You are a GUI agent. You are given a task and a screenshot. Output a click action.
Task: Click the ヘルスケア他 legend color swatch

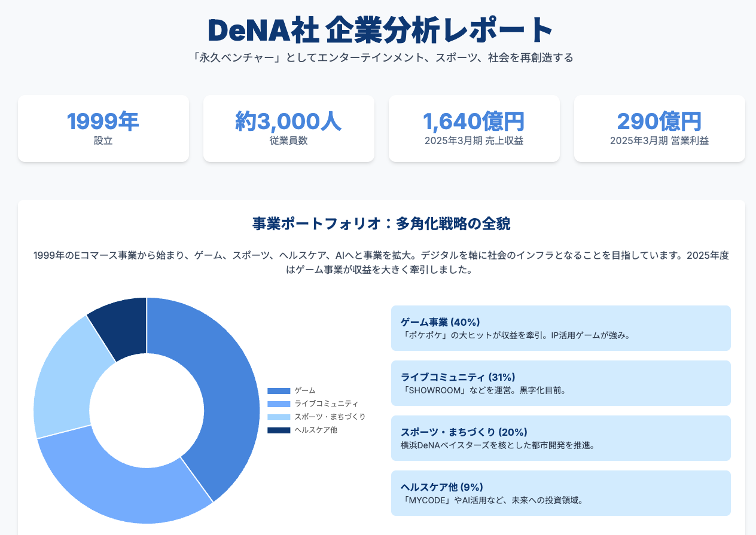tap(279, 430)
